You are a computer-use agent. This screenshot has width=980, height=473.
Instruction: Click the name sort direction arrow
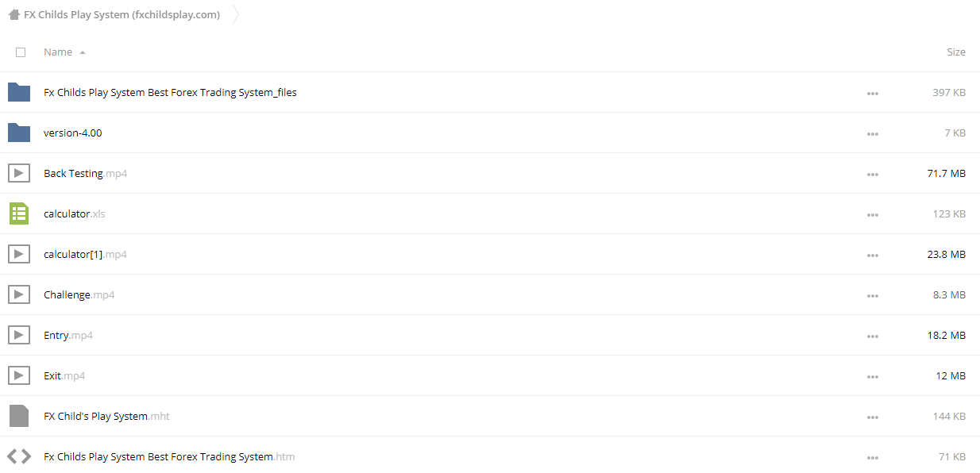coord(83,52)
